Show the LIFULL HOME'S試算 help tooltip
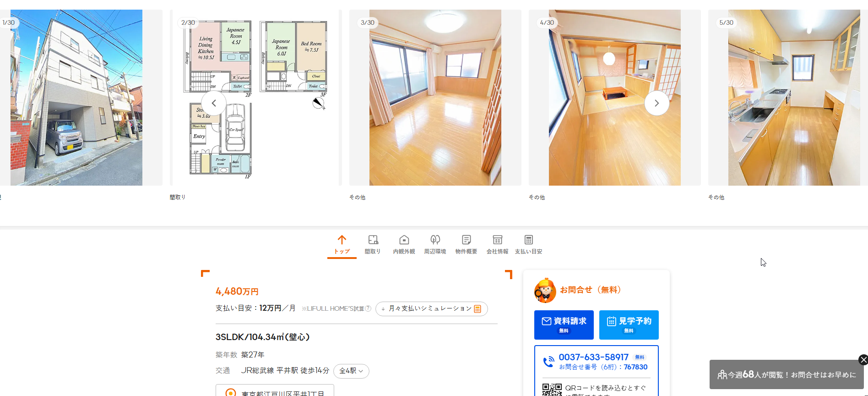Image resolution: width=868 pixels, height=396 pixels. point(368,308)
